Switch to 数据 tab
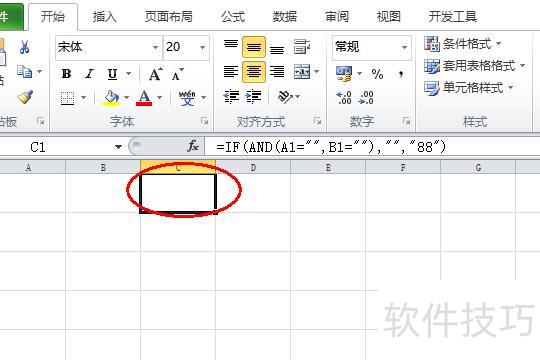The width and height of the screenshot is (540, 360). click(285, 17)
